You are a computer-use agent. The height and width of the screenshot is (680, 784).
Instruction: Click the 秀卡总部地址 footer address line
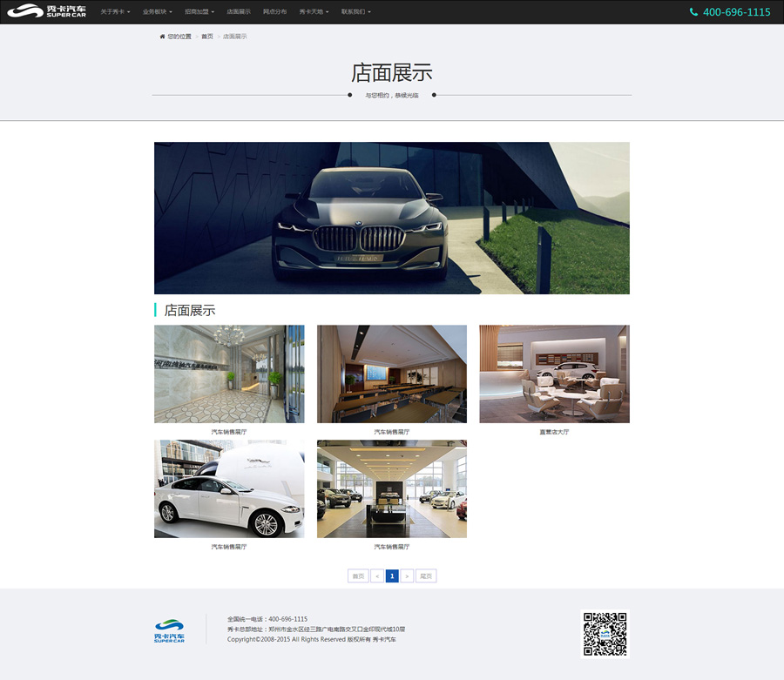tap(316, 629)
